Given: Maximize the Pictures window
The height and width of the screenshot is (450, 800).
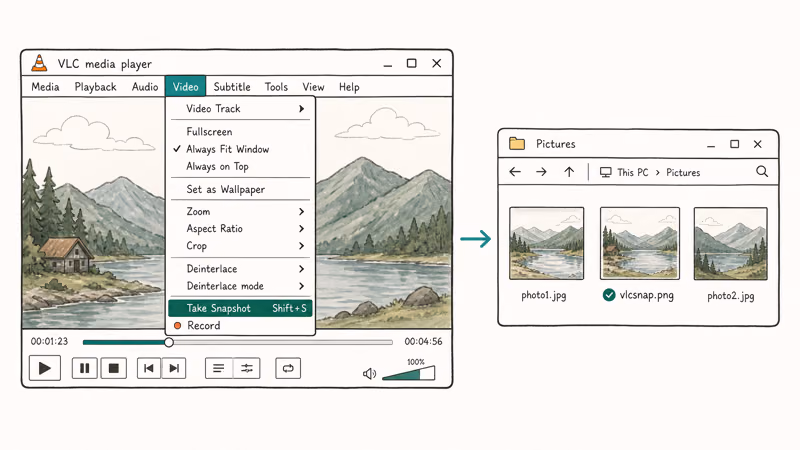Looking at the screenshot, I should (734, 144).
